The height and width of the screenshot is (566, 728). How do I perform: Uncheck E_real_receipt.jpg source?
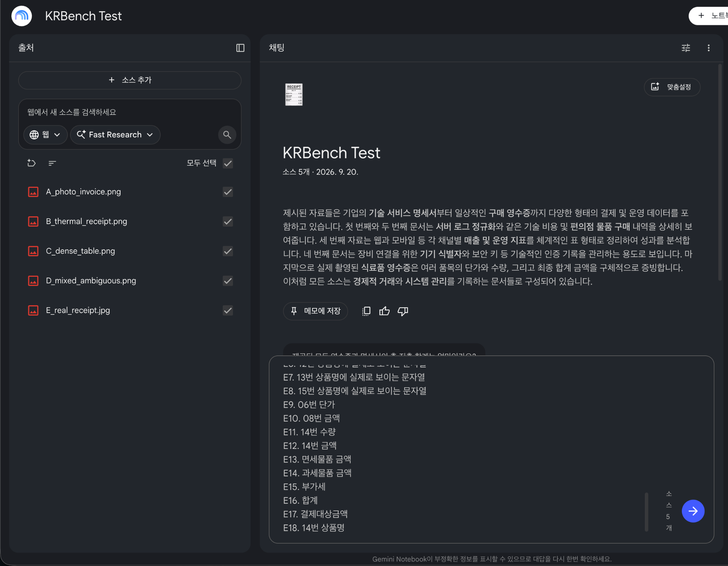coord(228,310)
